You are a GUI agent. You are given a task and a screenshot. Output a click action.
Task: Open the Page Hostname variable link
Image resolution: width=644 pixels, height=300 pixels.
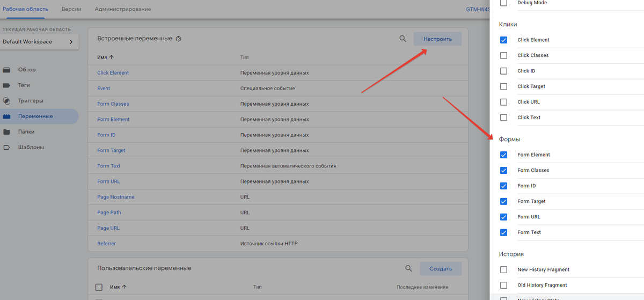(x=116, y=197)
